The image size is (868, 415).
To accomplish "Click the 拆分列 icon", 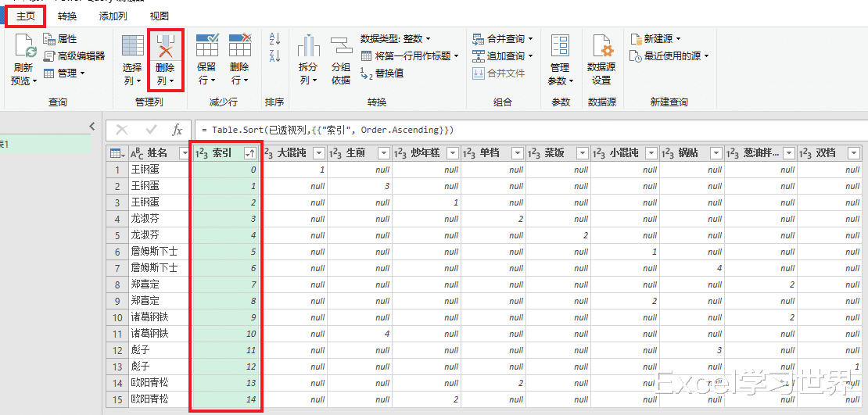I will [x=309, y=45].
